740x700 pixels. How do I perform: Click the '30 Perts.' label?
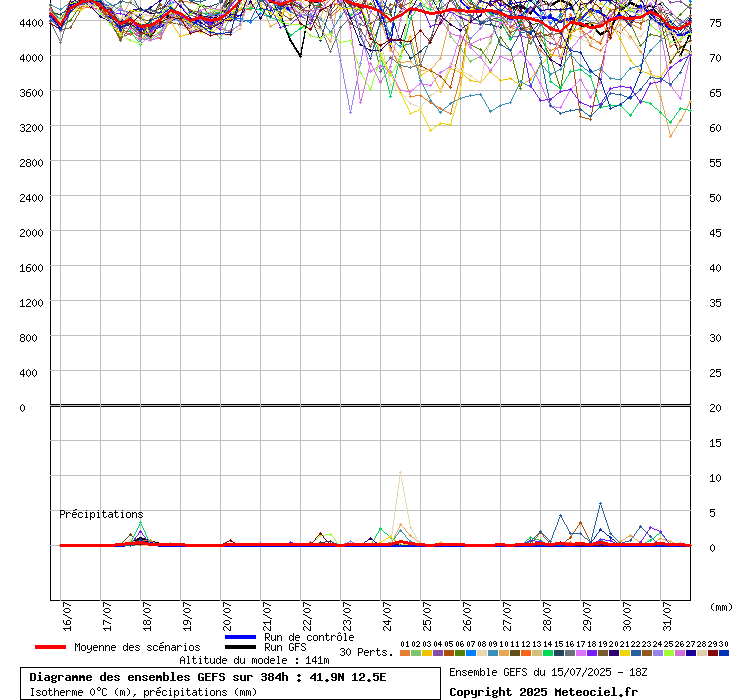pos(366,652)
